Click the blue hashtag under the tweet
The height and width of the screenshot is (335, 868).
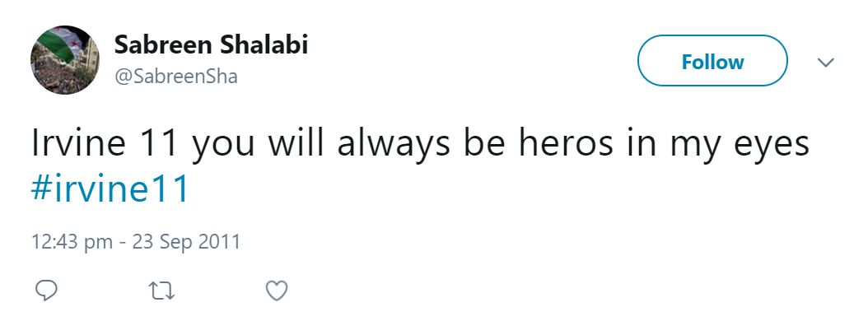[x=110, y=189]
